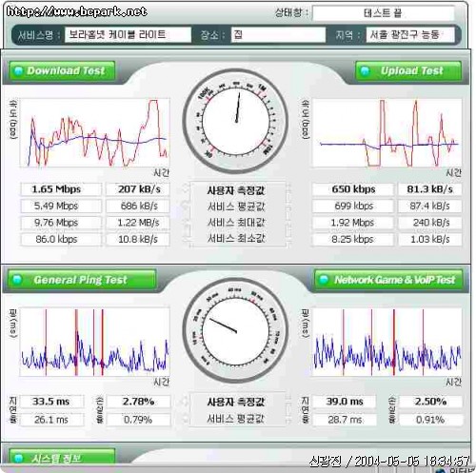Click the 서비스 최대값 legend label
The height and width of the screenshot is (473, 476).
(x=235, y=223)
